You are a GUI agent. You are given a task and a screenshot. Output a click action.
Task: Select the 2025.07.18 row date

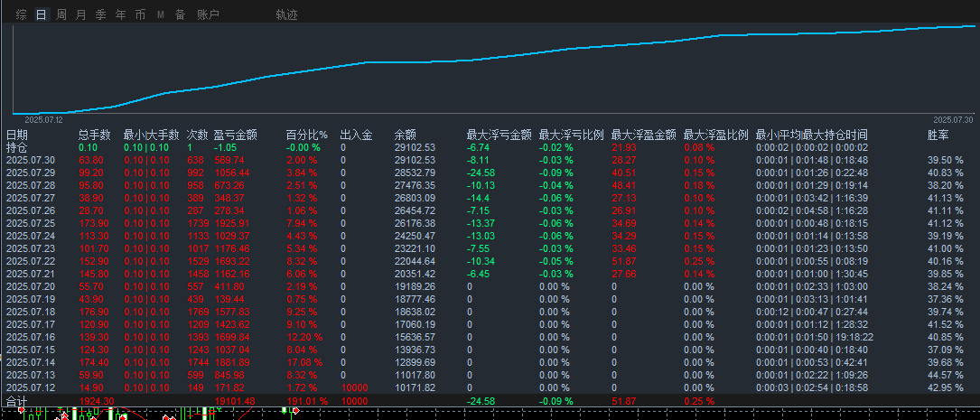coord(31,312)
